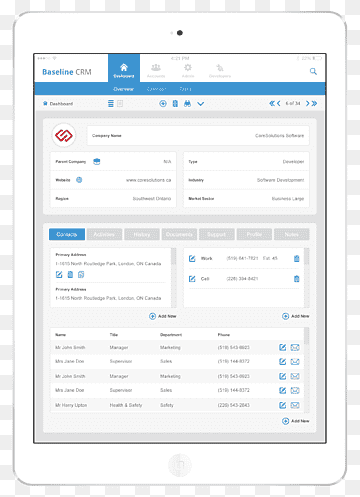Click the red company logo
The width and height of the screenshot is (360, 497).
[64, 135]
